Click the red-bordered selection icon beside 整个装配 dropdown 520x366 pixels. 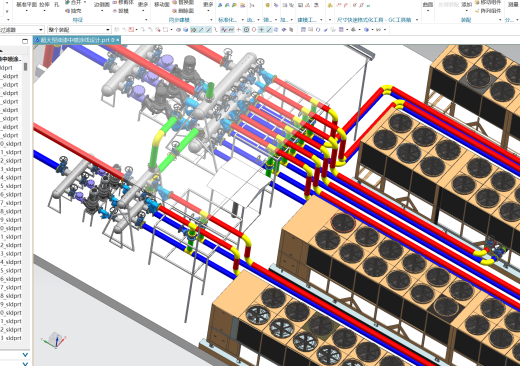131,30
